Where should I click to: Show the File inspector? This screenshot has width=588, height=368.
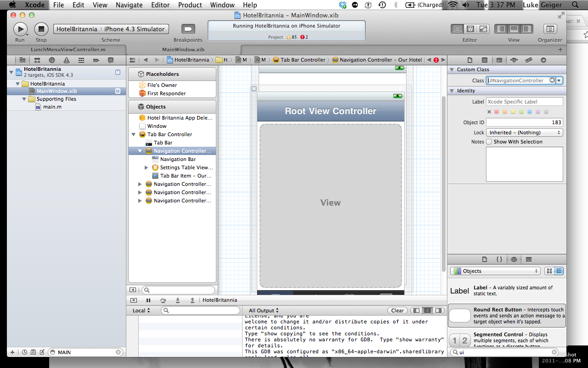coord(470,60)
